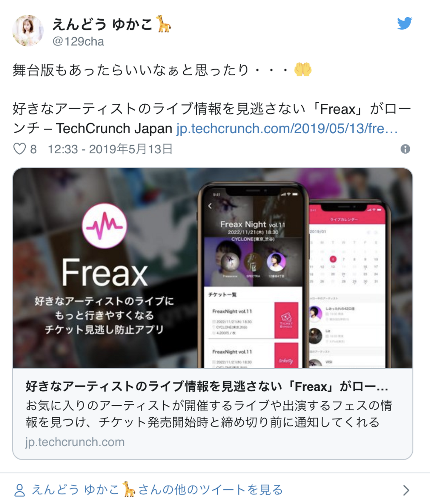Viewport: 430px width, 504px height.
Task: Click the chevron arrow at bottom right
Action: pos(406,490)
